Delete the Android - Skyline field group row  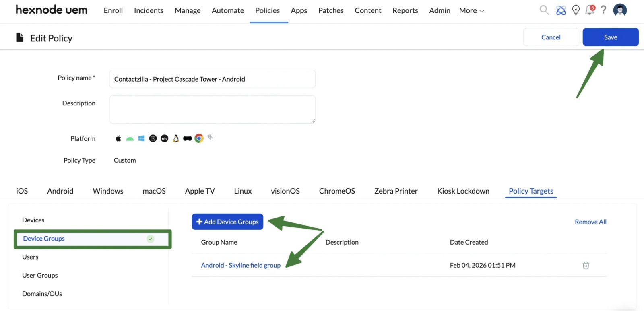coord(586,265)
